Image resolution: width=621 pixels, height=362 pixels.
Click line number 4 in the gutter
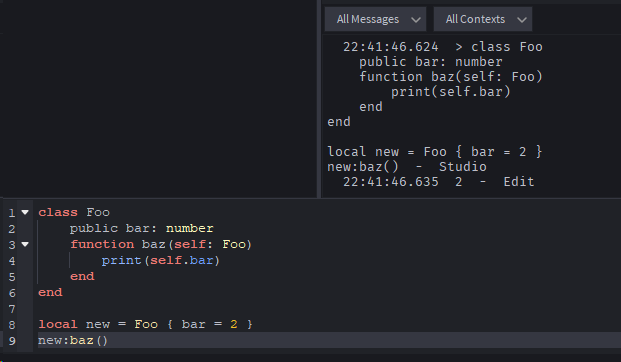[x=12, y=261]
